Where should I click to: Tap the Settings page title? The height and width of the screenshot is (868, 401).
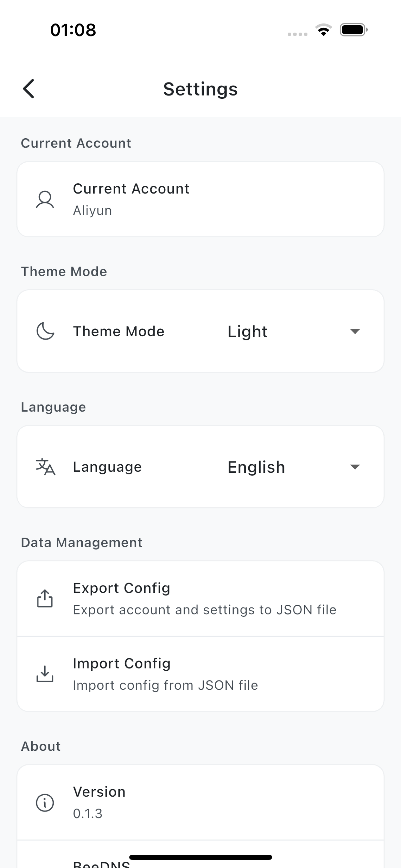pos(200,89)
